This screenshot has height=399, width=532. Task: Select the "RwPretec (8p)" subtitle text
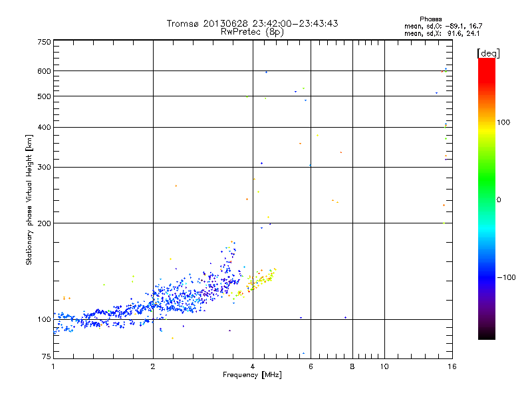(x=252, y=32)
